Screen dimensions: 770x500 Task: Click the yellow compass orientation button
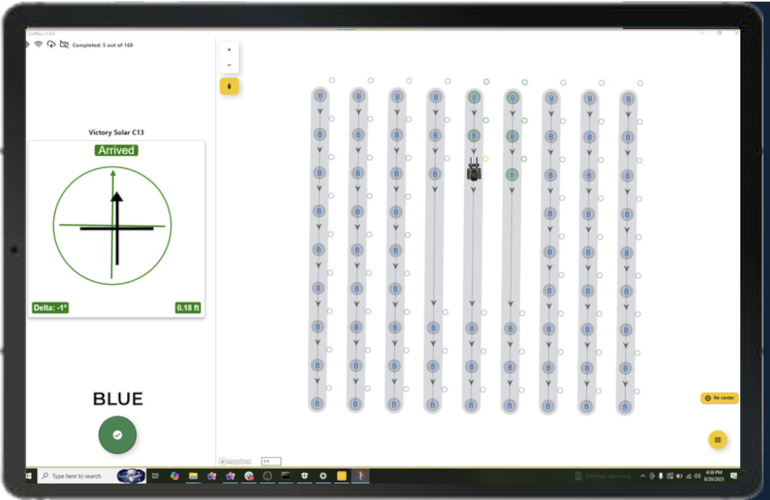[x=229, y=86]
